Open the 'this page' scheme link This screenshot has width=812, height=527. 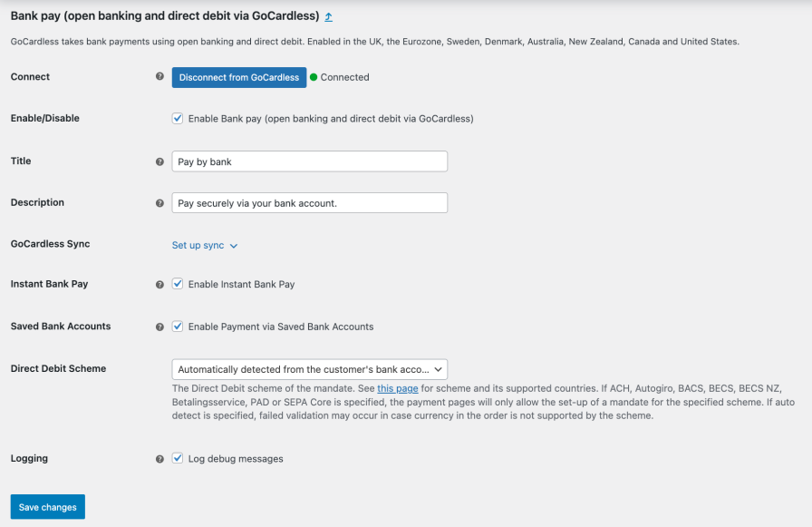pos(398,388)
